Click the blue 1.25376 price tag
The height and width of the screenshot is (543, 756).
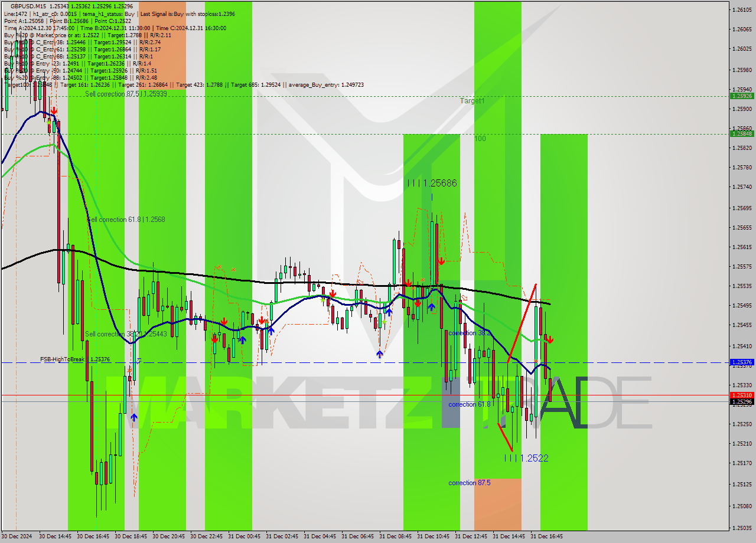pyautogui.click(x=742, y=362)
